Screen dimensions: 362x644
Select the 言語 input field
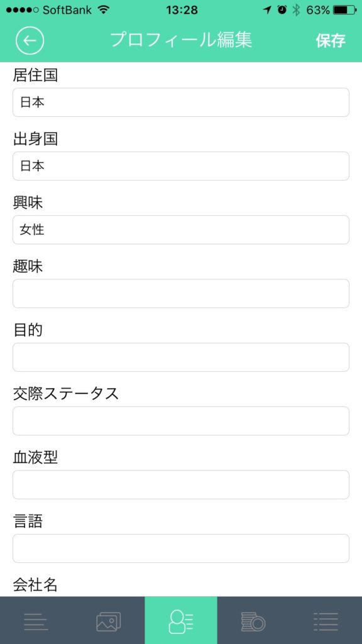pyautogui.click(x=181, y=548)
